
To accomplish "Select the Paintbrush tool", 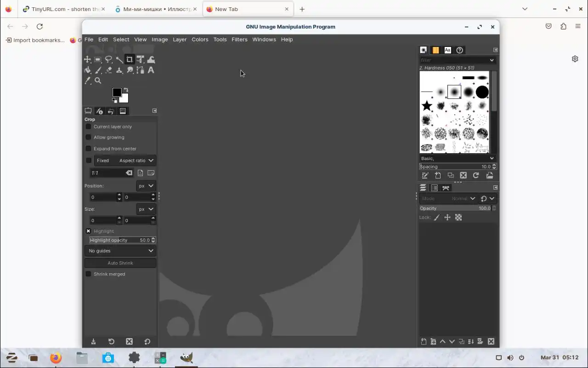I will point(98,70).
